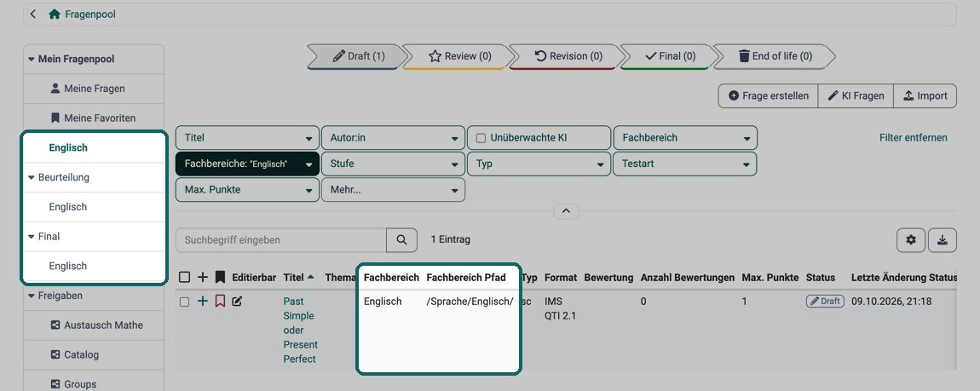980x391 pixels.
Task: Open the Mehr... filter dropdown
Action: point(393,190)
